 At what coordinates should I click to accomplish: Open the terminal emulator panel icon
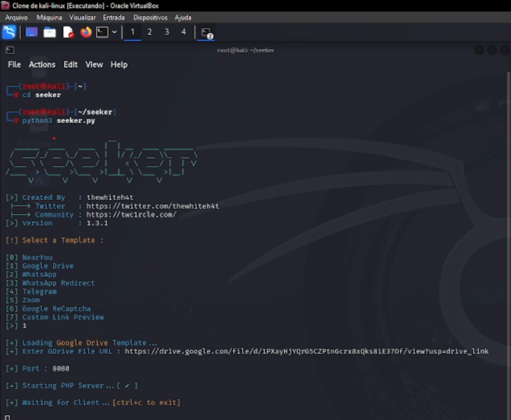tap(102, 32)
